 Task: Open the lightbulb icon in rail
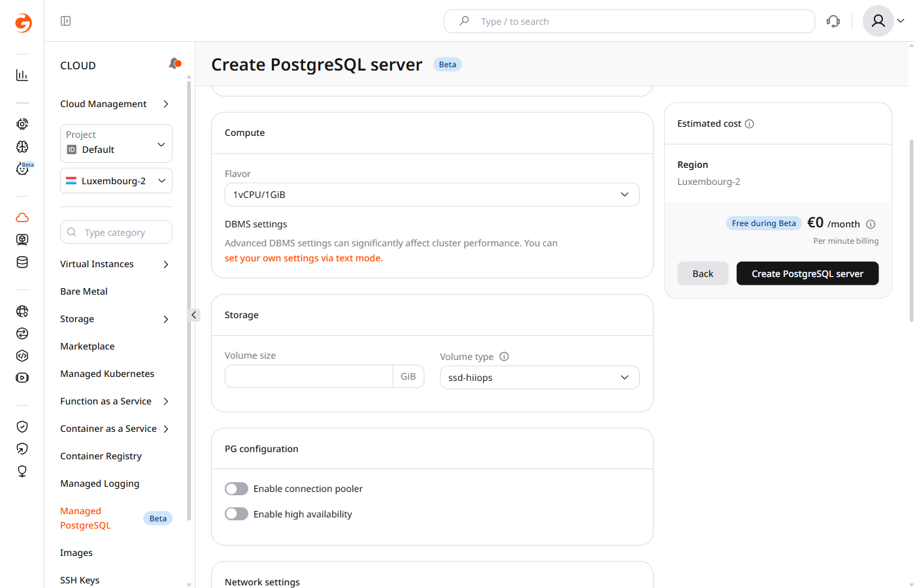coord(22,471)
